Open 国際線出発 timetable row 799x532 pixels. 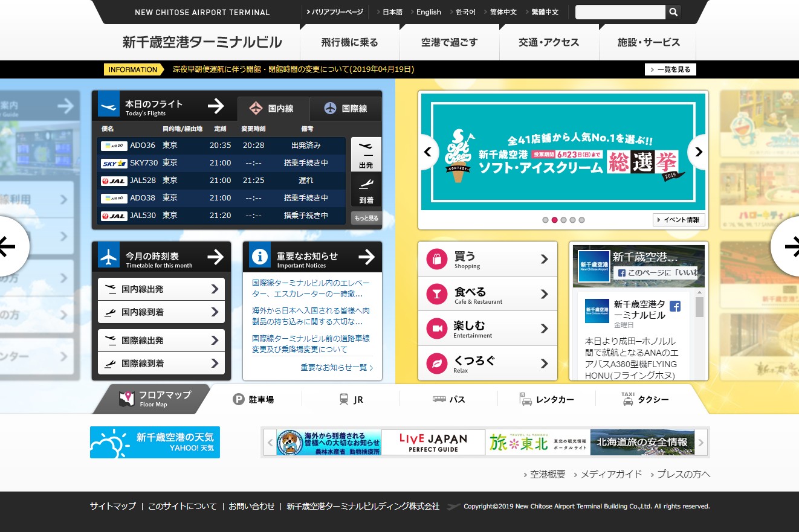point(161,341)
